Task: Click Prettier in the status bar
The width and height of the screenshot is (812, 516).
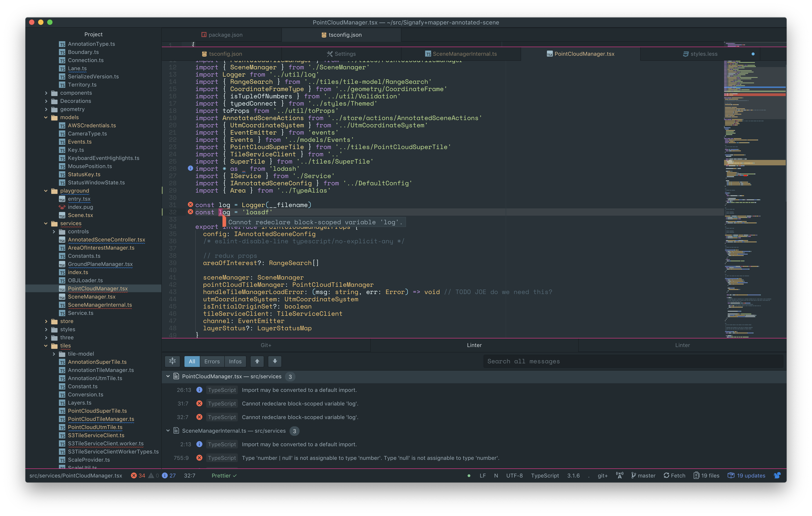Action: (x=221, y=475)
